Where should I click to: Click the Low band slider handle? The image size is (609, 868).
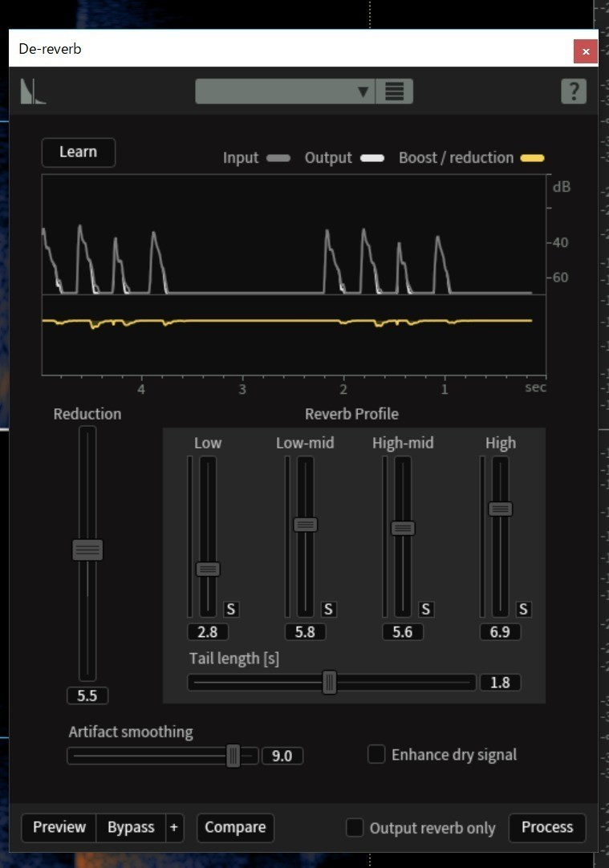coord(208,569)
